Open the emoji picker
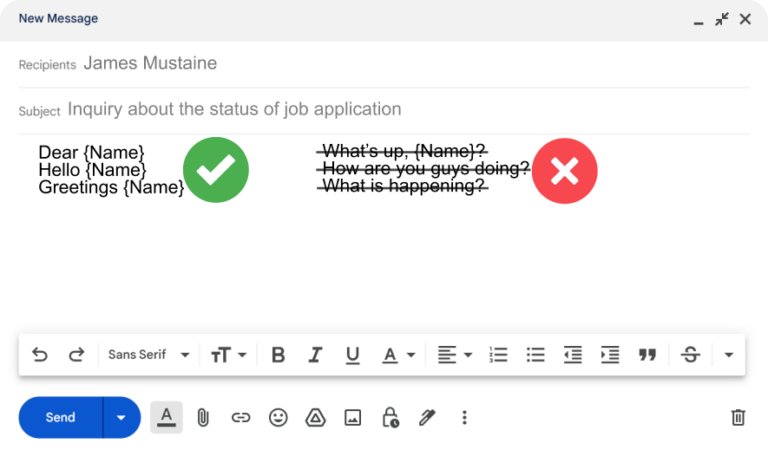Screen dimensions: 768x450 (278, 418)
